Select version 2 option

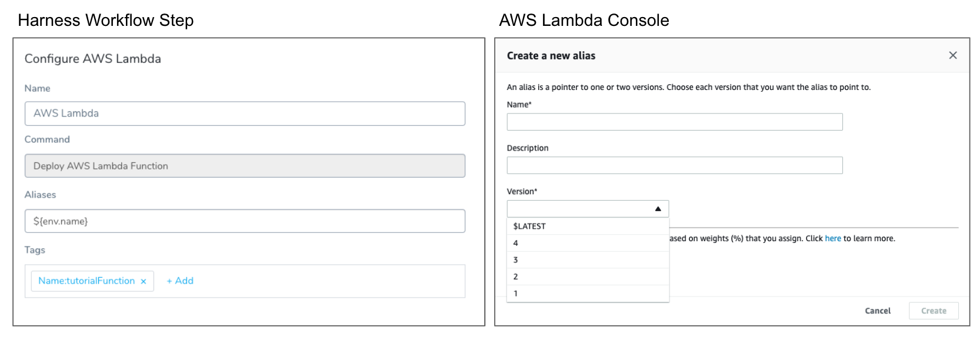588,276
